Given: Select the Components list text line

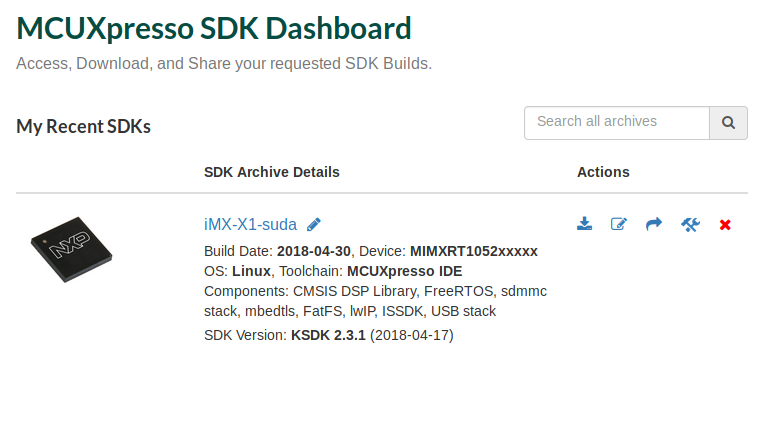Looking at the screenshot, I should tap(375, 301).
